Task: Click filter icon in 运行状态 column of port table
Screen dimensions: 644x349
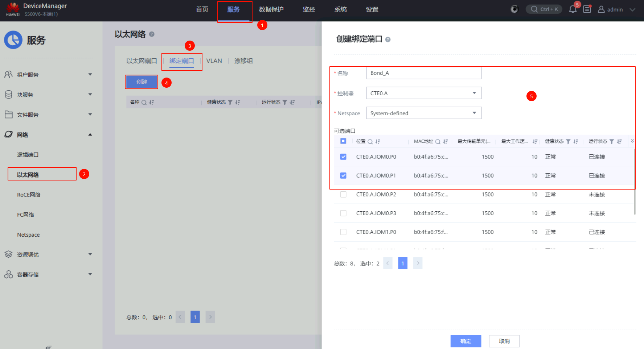Action: pos(612,142)
